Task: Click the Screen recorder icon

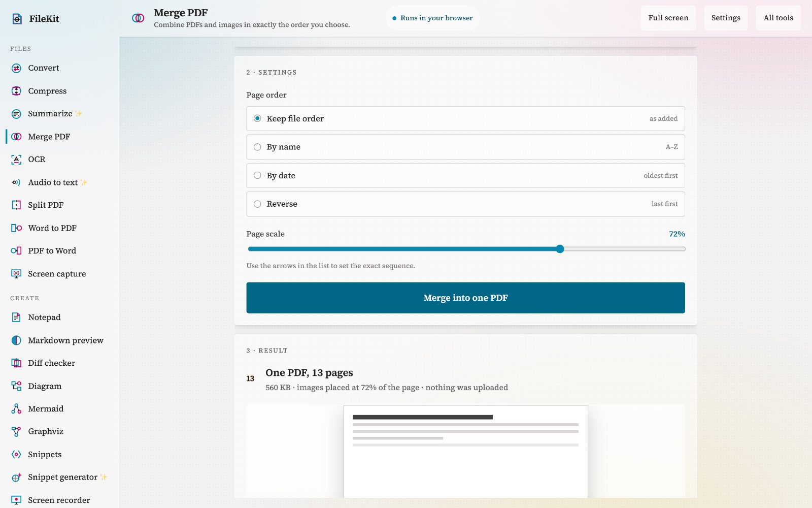Action: [x=16, y=500]
